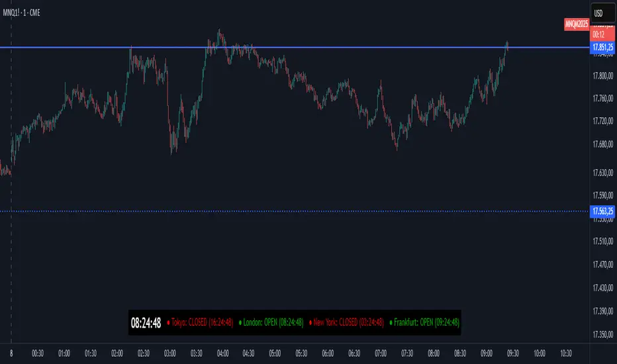The image size is (617, 364).
Task: Click the 08:30 time axis label
Action: click(x=459, y=353)
